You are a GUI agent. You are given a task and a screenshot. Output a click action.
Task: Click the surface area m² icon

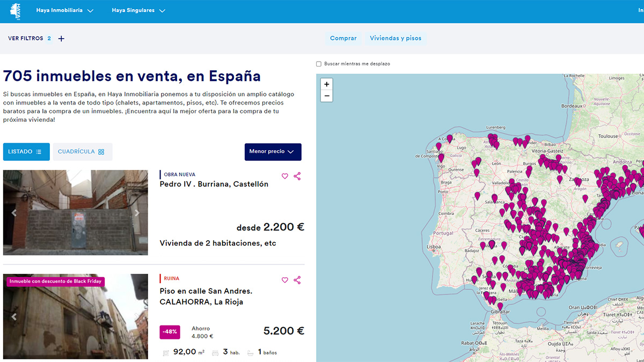coord(166,352)
